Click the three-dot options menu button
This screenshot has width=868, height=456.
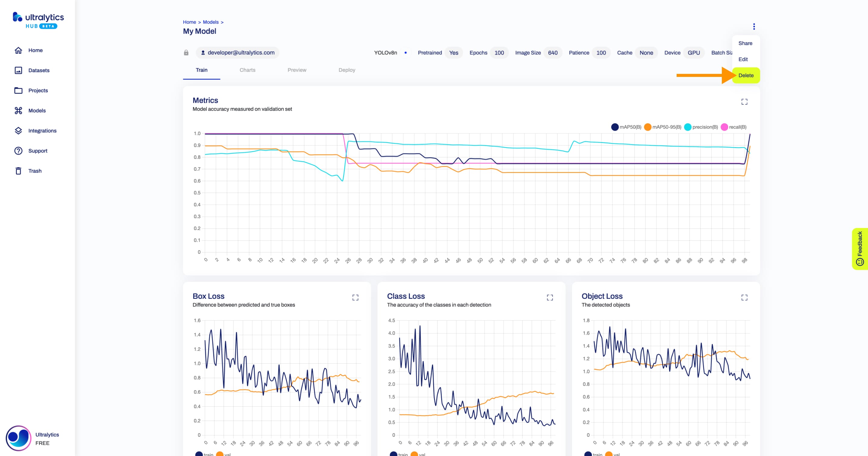coord(754,27)
